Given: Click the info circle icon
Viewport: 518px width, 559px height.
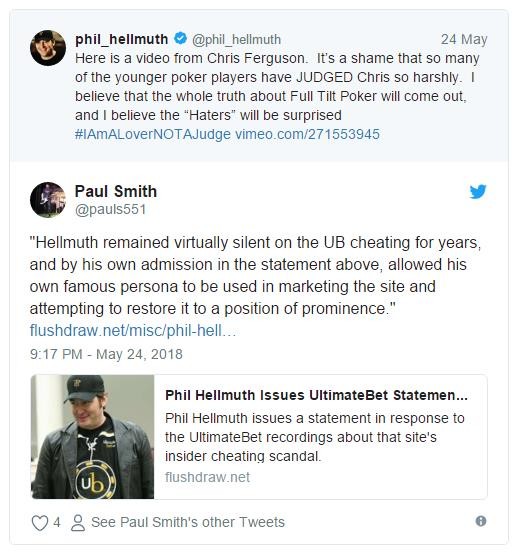Looking at the screenshot, I should [481, 521].
